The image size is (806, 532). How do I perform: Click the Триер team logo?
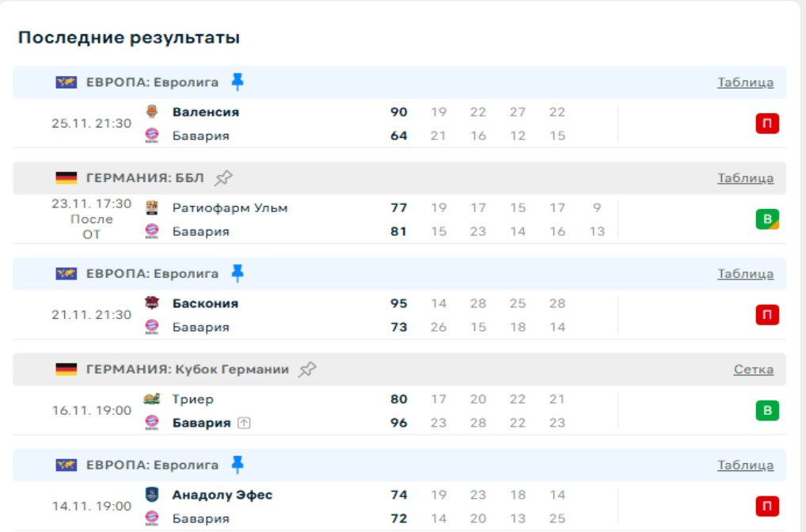tap(152, 399)
